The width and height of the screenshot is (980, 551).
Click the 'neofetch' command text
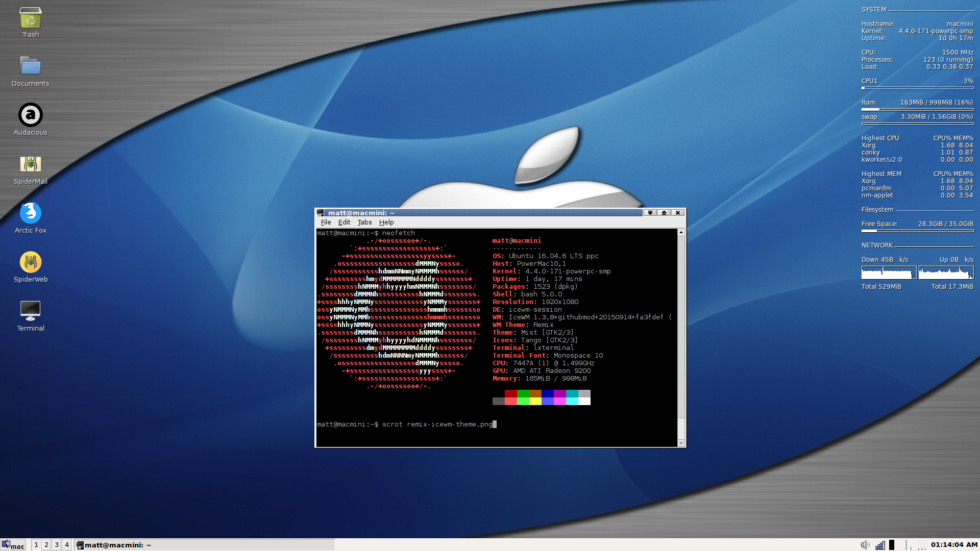399,233
